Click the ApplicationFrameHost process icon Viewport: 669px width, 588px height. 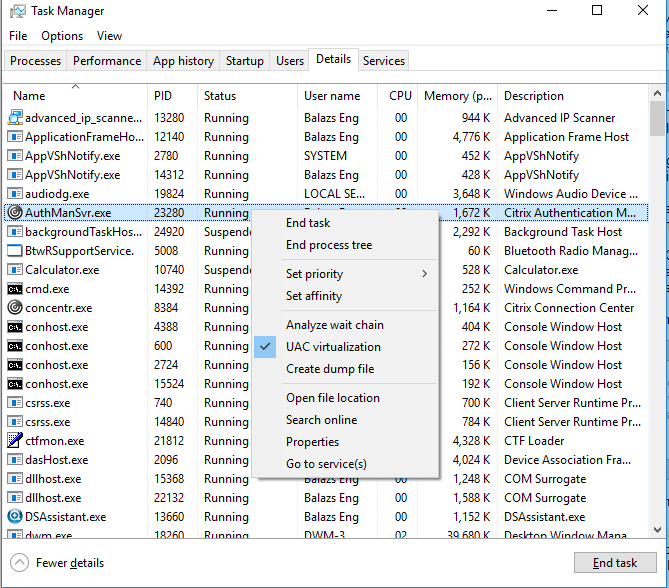(15, 137)
